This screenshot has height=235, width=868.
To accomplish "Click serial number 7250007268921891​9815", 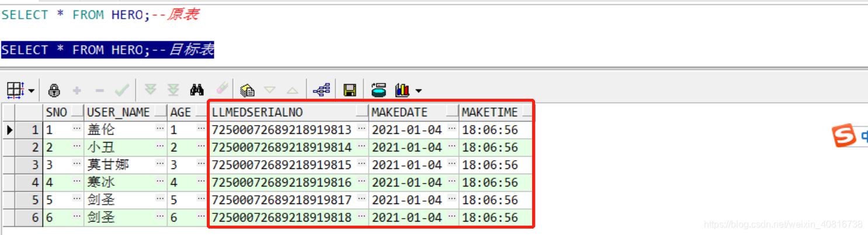I will pos(282,165).
